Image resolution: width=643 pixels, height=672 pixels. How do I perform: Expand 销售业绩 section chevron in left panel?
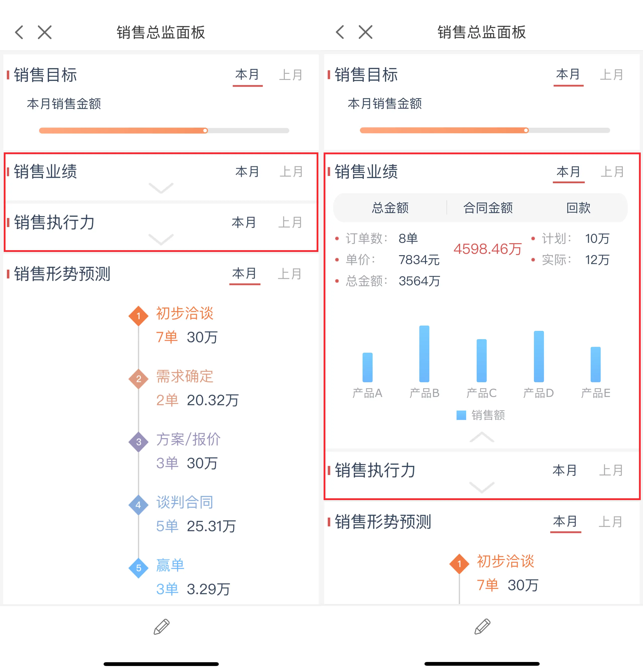[161, 188]
